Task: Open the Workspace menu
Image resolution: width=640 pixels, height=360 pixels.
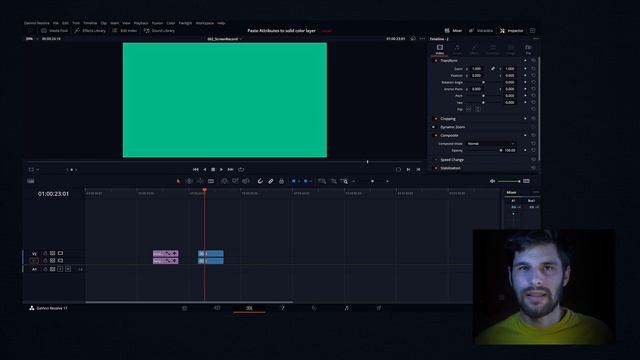Action: click(x=204, y=23)
